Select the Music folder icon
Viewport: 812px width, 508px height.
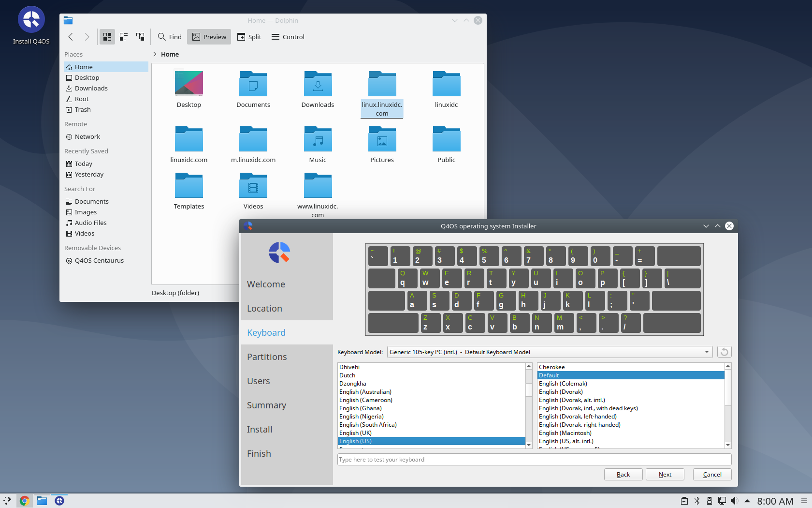(318, 138)
